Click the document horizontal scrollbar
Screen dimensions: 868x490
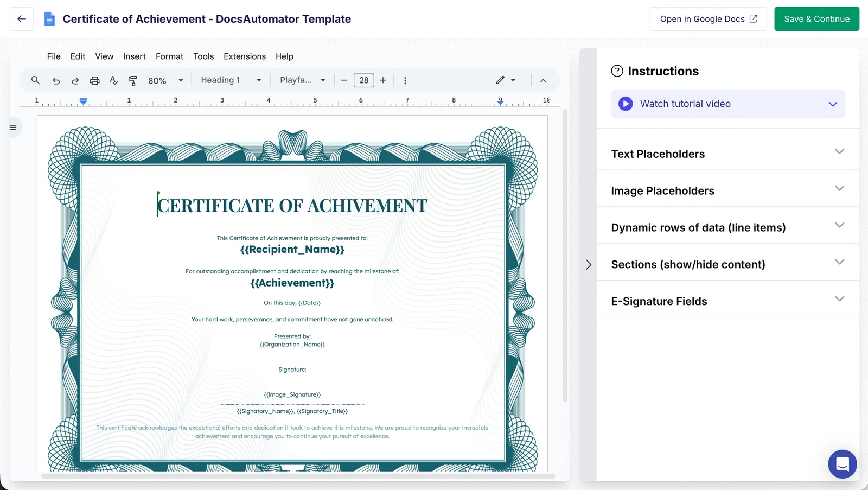coord(298,476)
